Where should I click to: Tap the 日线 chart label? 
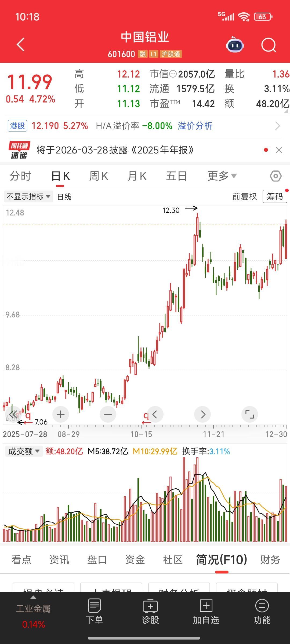pyautogui.click(x=64, y=197)
